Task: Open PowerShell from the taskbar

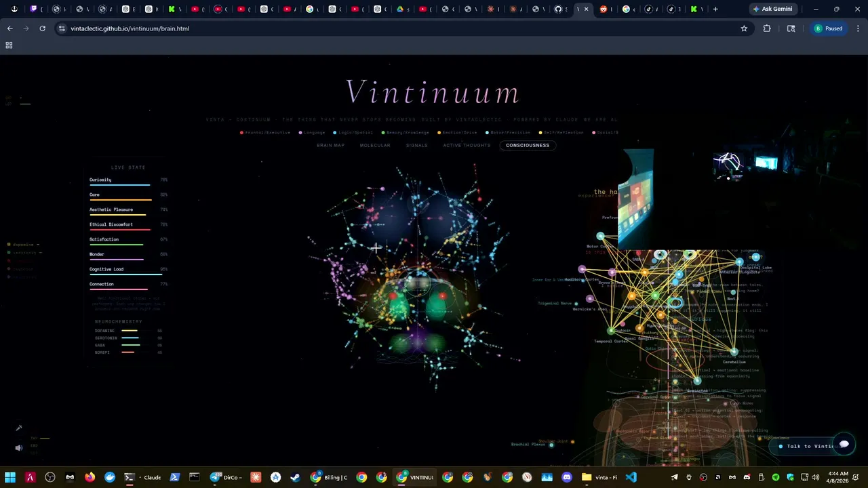Action: (x=174, y=477)
